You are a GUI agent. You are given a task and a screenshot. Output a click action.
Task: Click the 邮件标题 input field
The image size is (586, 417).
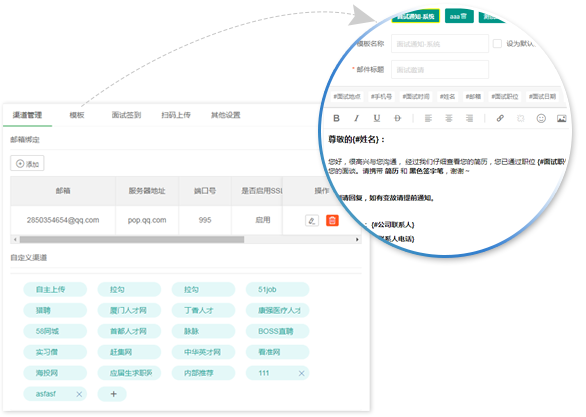click(x=440, y=70)
